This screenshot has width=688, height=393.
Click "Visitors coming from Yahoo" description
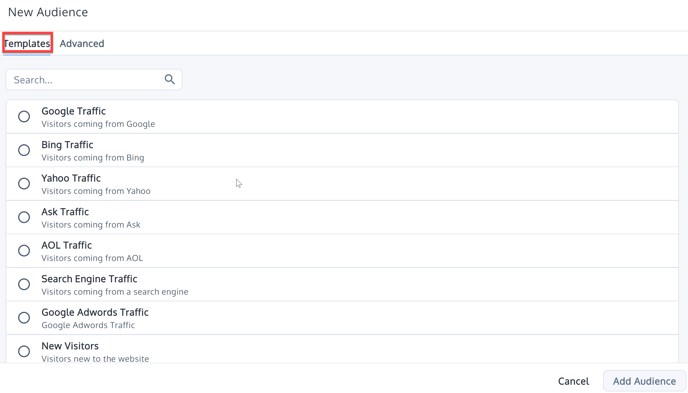pyautogui.click(x=96, y=191)
